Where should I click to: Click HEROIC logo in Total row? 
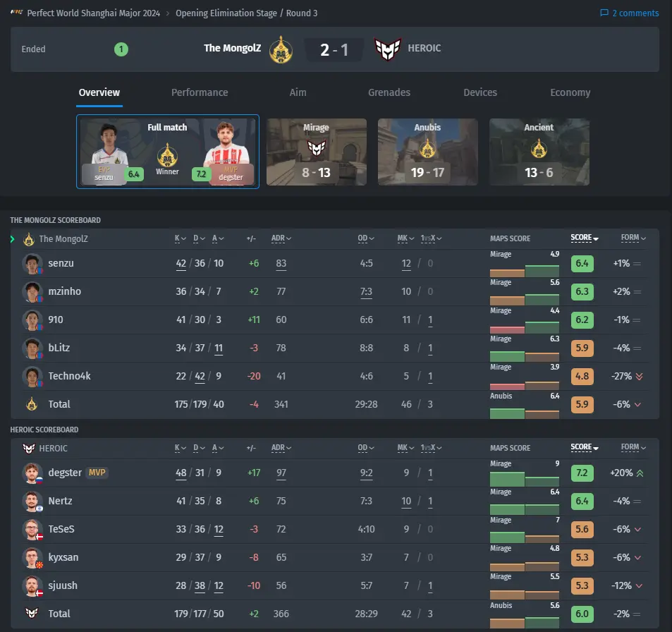[32, 614]
